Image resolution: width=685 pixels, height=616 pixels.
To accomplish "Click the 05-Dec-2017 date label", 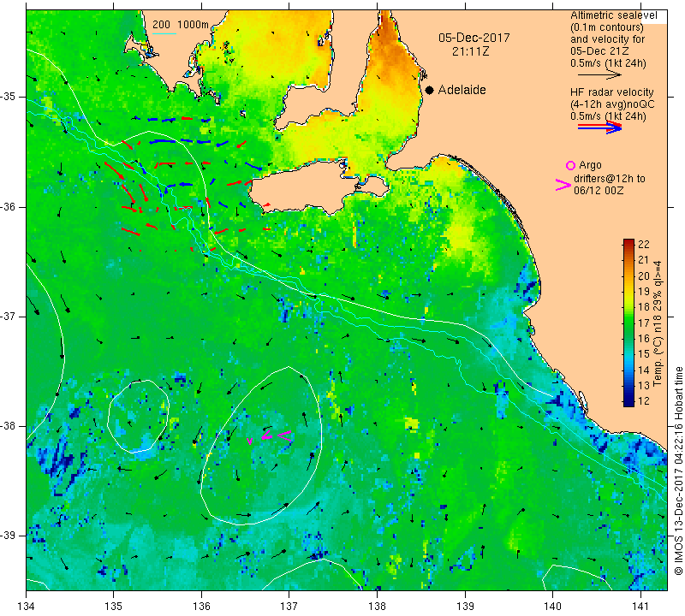I will pos(474,38).
